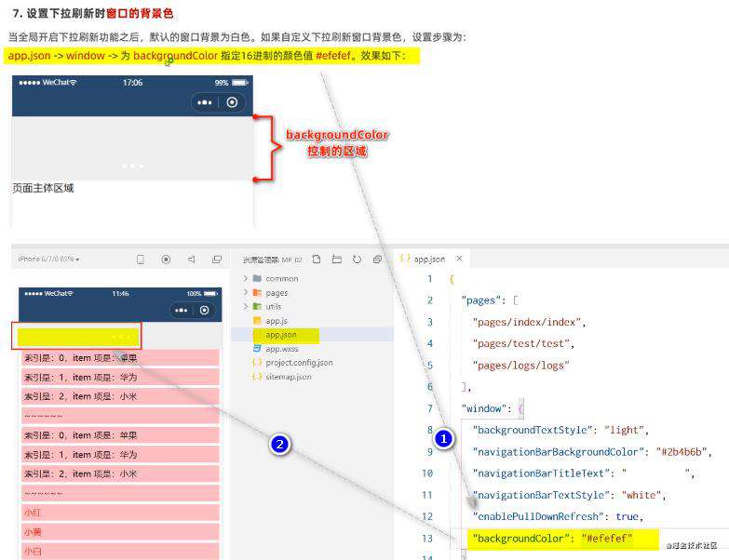Click the 小白 row in simulator list
The width and height of the screenshot is (729, 560).
pos(120,552)
